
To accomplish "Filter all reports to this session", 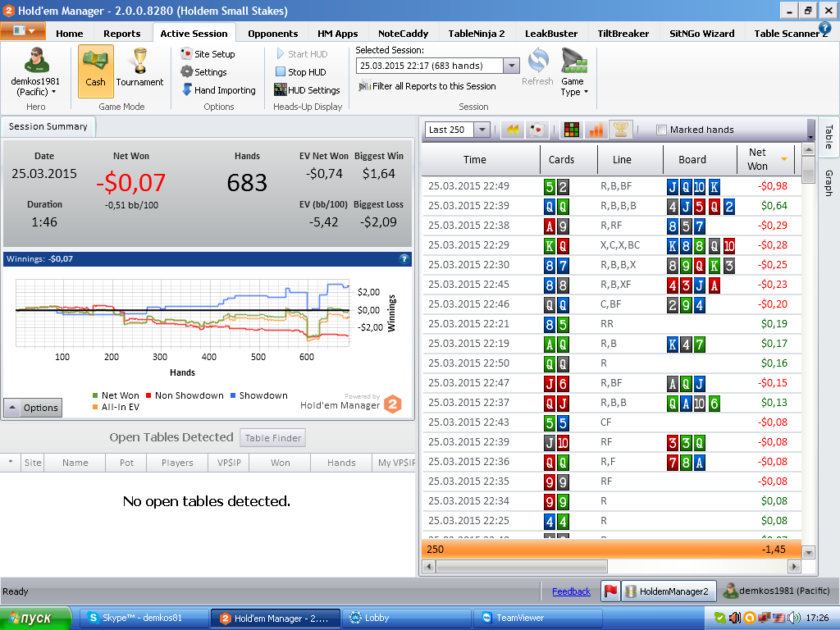I will 427,86.
